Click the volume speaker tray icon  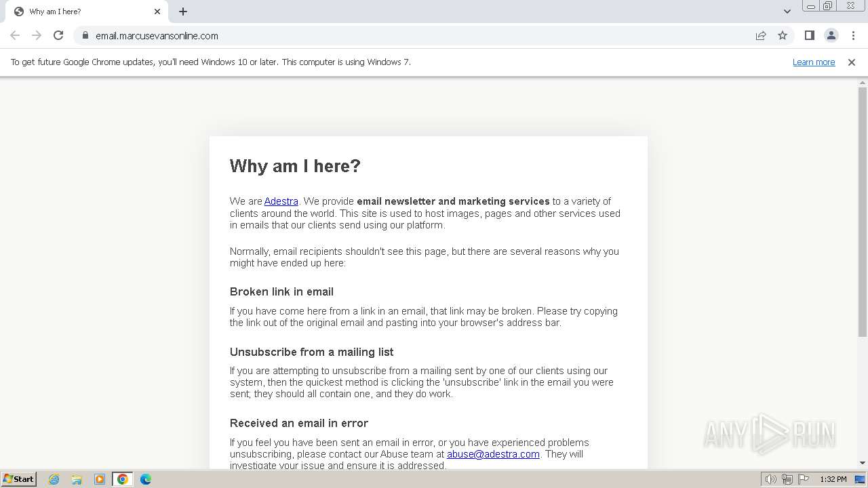[x=771, y=479]
